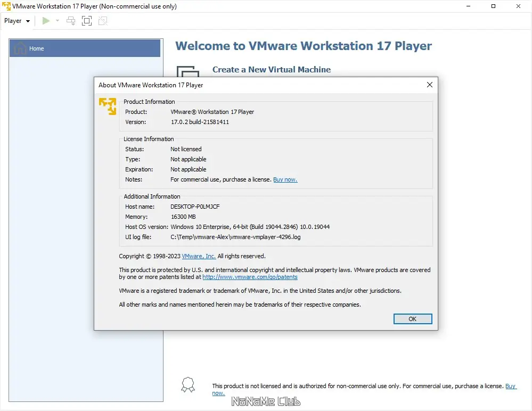
Task: Click Host OS version Windows 10 Enterprise text
Action: pyautogui.click(x=250, y=227)
